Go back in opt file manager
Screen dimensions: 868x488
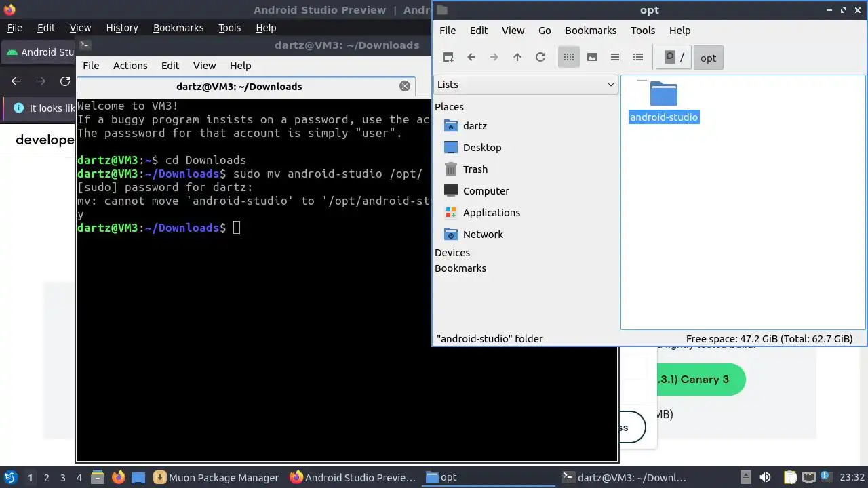coord(471,57)
